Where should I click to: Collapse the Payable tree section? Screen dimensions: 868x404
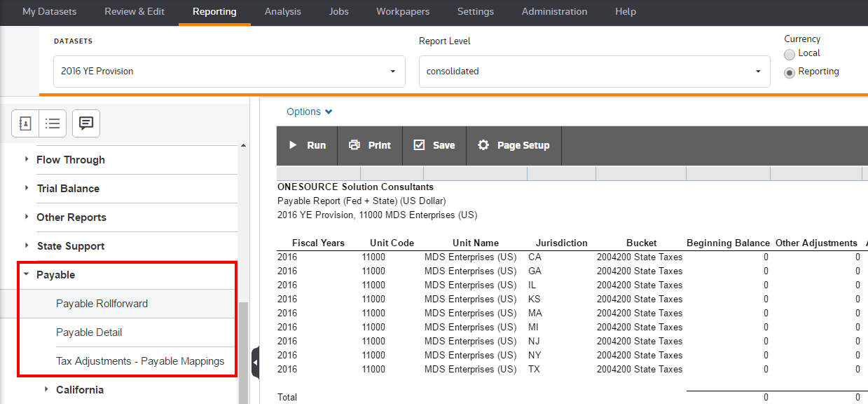(26, 275)
